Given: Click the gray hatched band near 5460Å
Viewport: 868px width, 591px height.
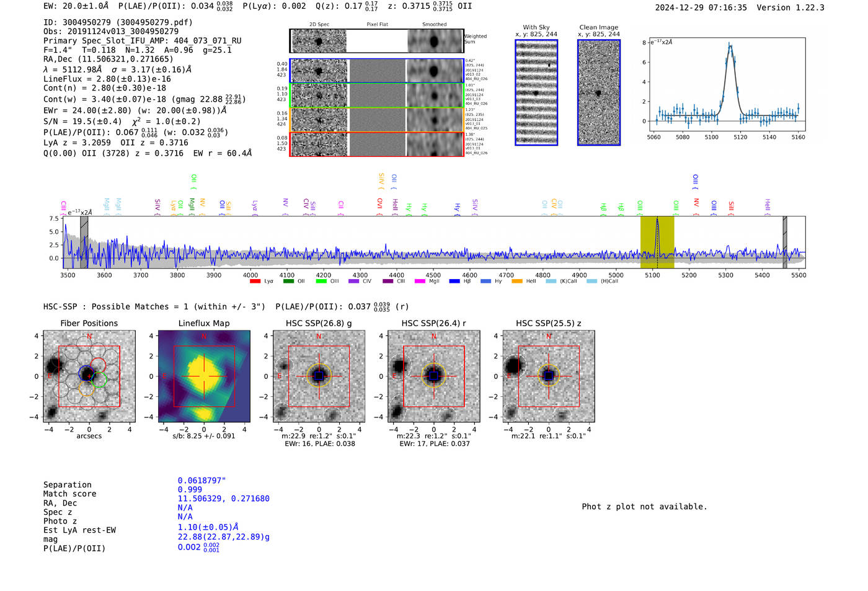Looking at the screenshot, I should pos(785,242).
